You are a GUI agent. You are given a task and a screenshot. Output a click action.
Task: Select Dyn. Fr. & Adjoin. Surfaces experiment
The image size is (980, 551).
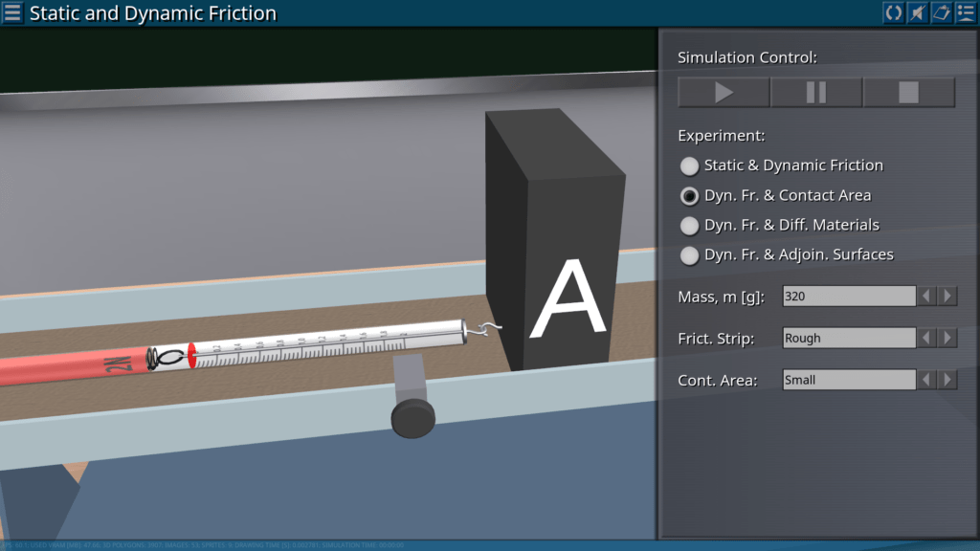point(689,255)
